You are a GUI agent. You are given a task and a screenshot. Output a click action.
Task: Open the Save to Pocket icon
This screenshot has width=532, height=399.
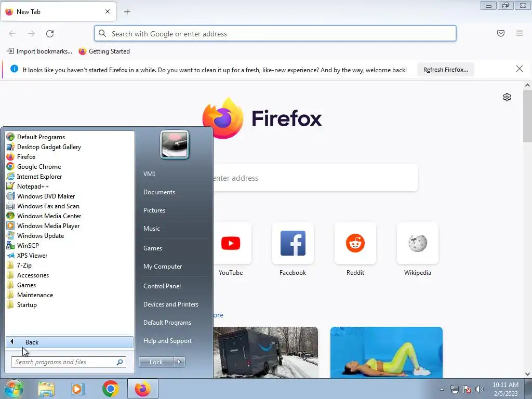[x=501, y=33]
